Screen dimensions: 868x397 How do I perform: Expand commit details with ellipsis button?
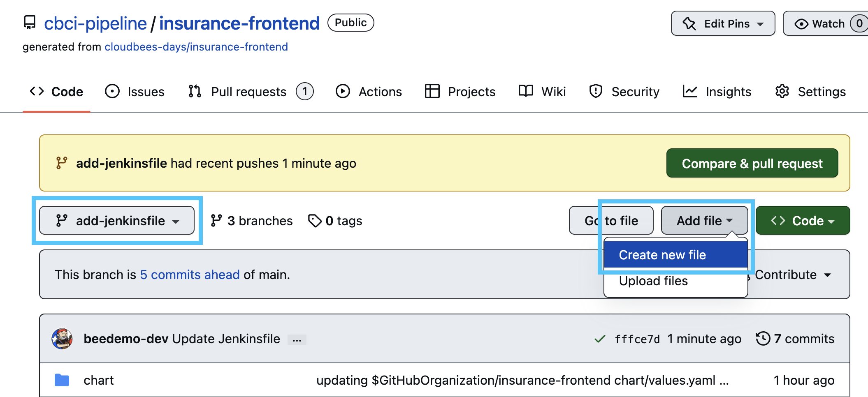tap(297, 340)
